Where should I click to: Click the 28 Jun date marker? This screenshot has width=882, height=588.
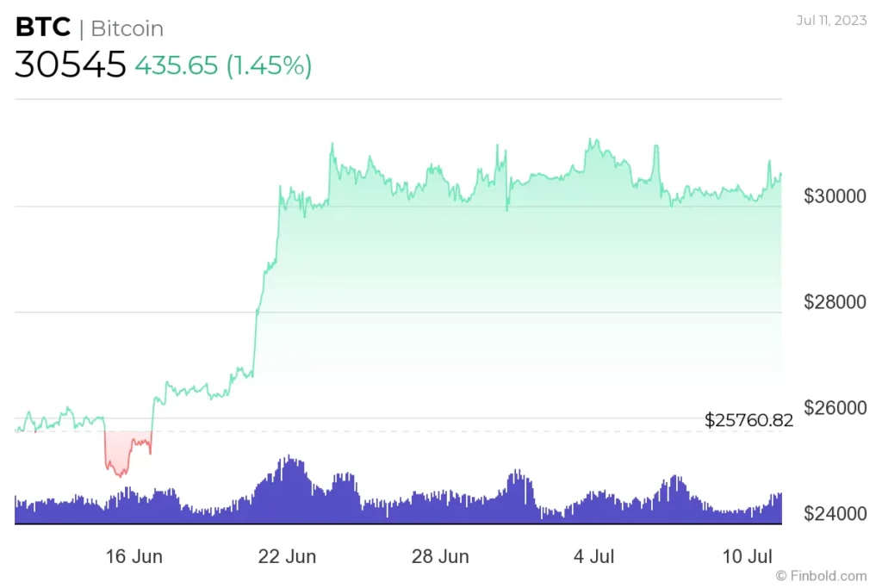point(440,556)
